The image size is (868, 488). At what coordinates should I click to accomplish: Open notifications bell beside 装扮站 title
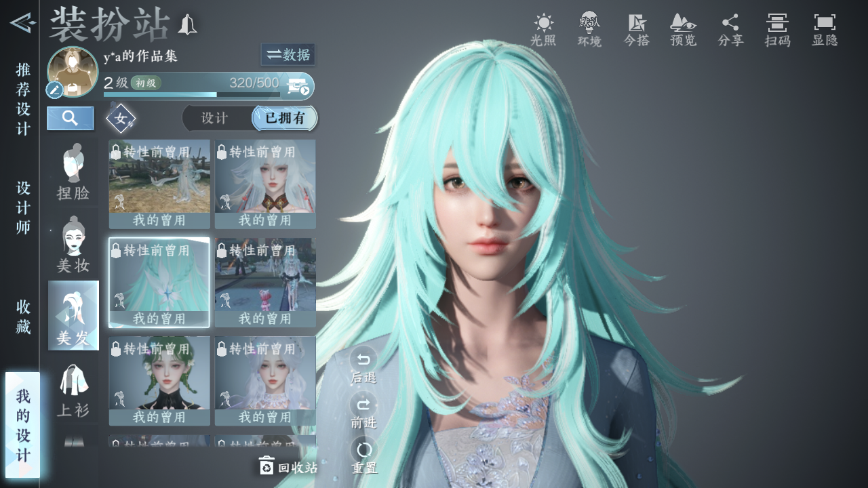(x=187, y=25)
